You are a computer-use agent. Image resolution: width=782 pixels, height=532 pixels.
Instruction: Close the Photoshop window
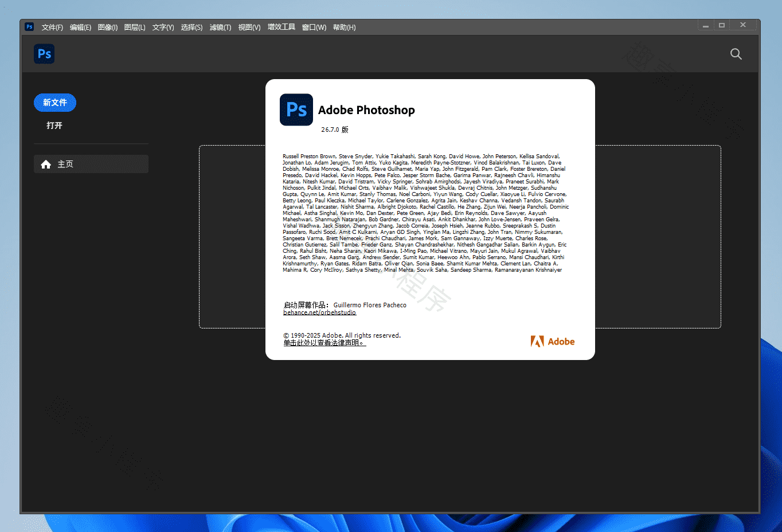tap(743, 25)
